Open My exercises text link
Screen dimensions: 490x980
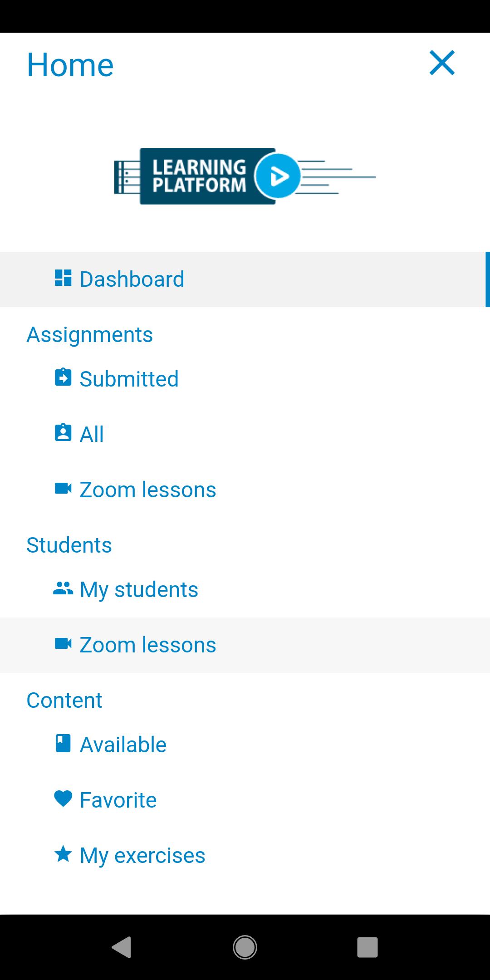click(142, 856)
